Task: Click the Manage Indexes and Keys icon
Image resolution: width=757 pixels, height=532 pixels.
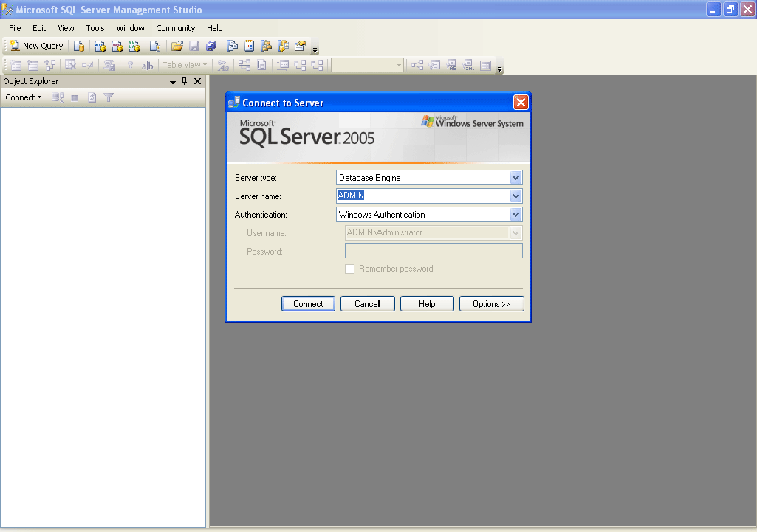Action: 434,65
